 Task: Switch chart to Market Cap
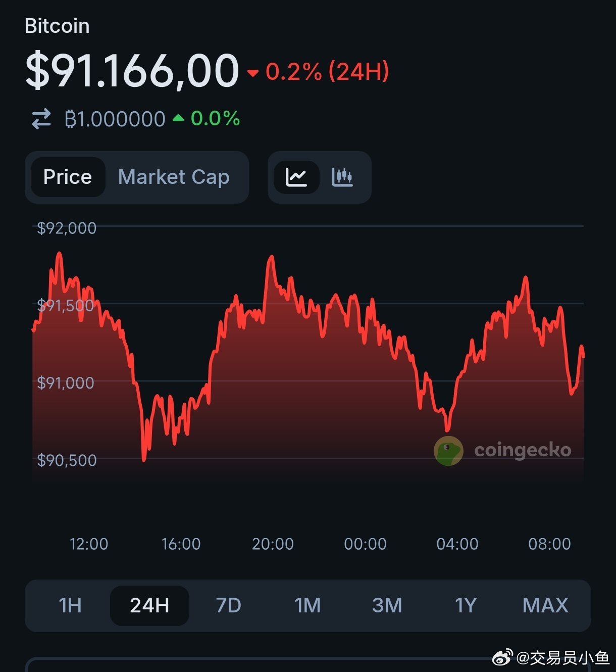pyautogui.click(x=174, y=177)
